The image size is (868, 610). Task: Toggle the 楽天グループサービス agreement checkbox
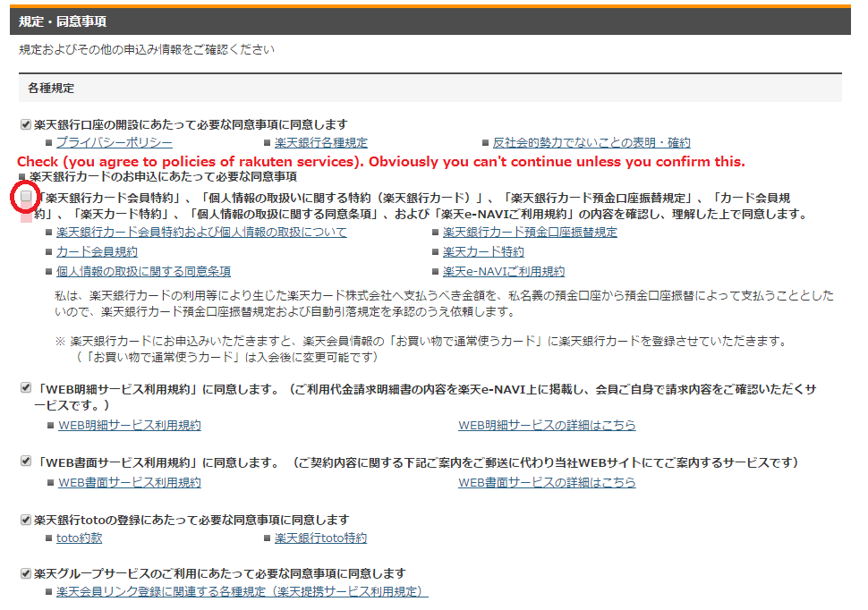coord(25,573)
